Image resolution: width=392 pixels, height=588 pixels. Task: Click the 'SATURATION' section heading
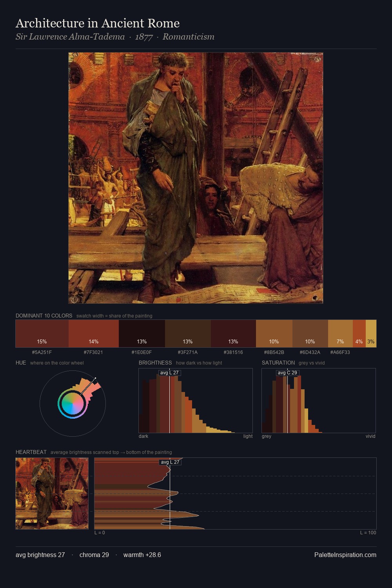[x=278, y=363]
